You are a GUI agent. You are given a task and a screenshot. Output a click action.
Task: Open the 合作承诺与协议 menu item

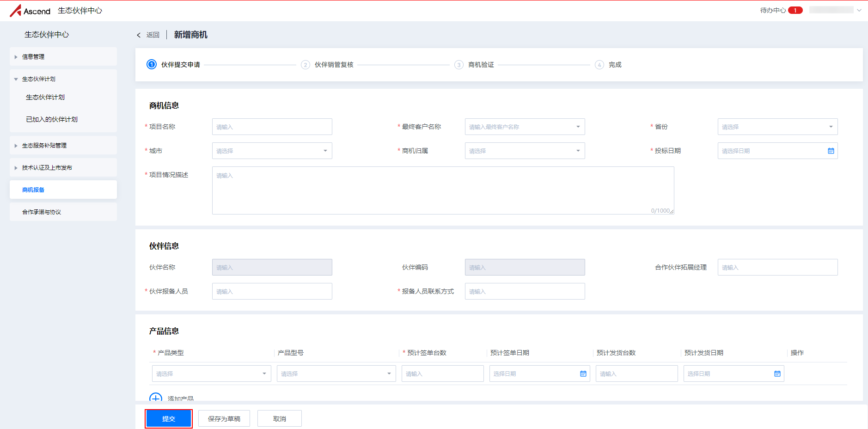63,212
